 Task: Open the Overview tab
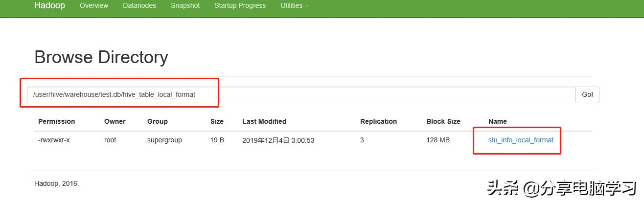[x=94, y=6]
